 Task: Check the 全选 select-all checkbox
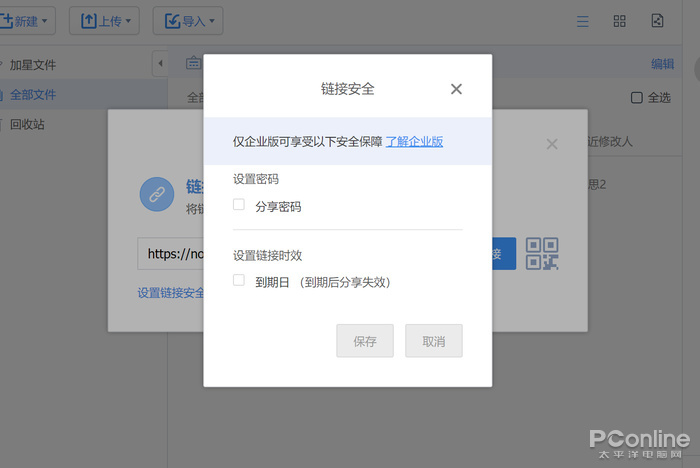[636, 98]
